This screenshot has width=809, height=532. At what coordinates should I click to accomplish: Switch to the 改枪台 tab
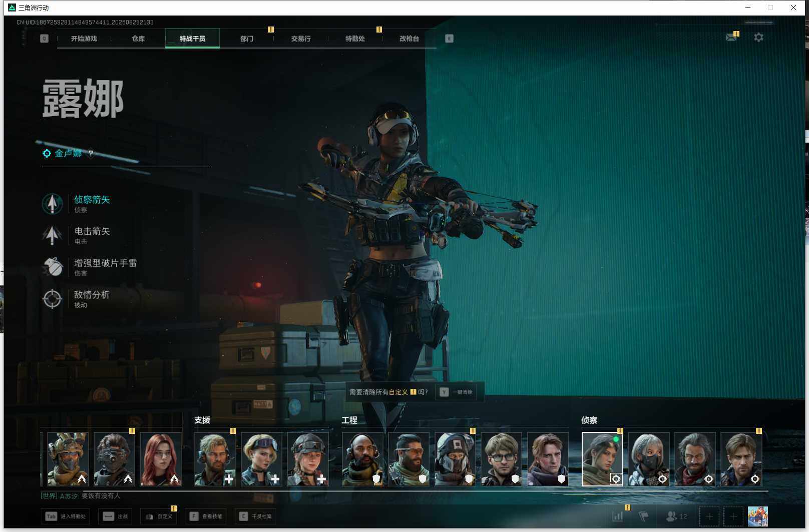tap(409, 39)
